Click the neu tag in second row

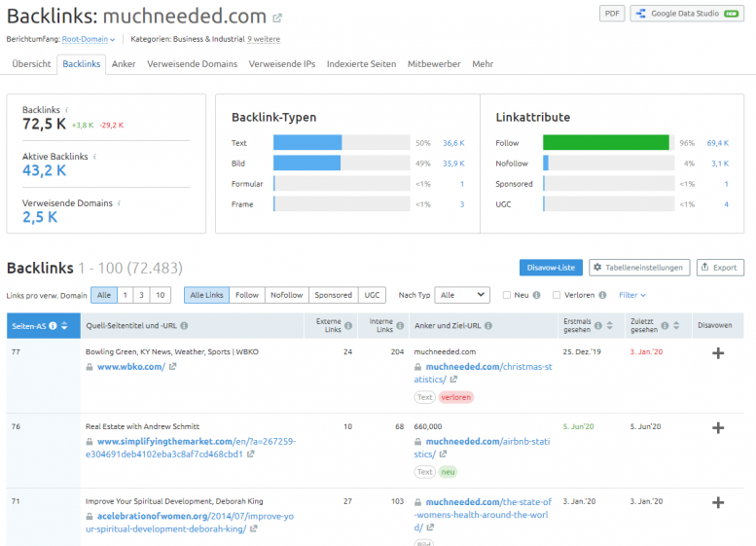[x=448, y=472]
